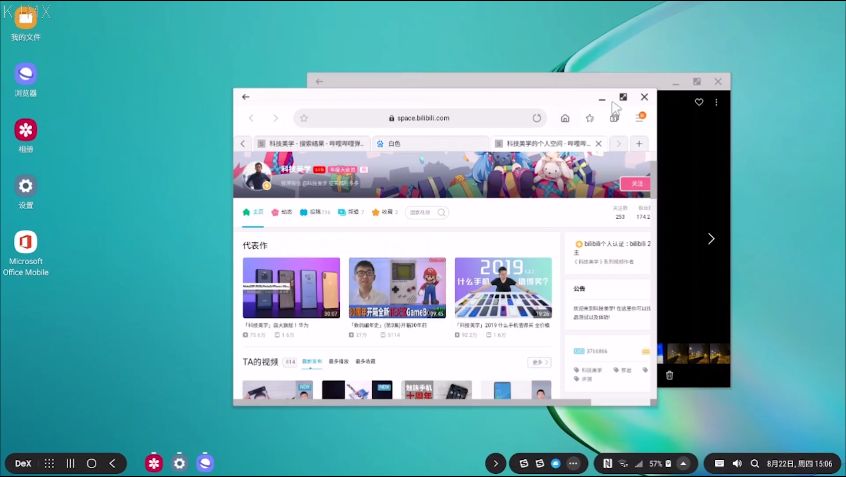This screenshot has height=477, width=846.
Task: Click the pink follow button on banner
Action: tap(635, 183)
